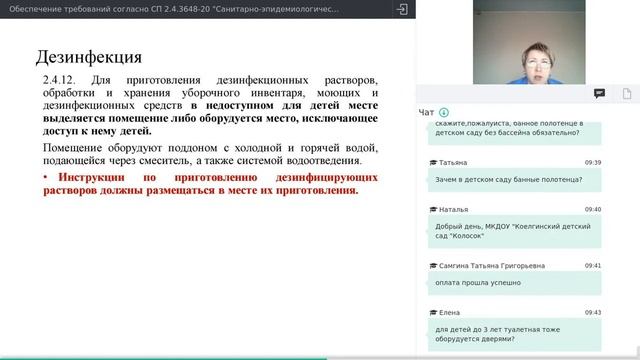Image resolution: width=640 pixels, height=360 pixels.
Task: Click paragraph 'Помещение оборудуют поддоном'
Action: [210, 154]
